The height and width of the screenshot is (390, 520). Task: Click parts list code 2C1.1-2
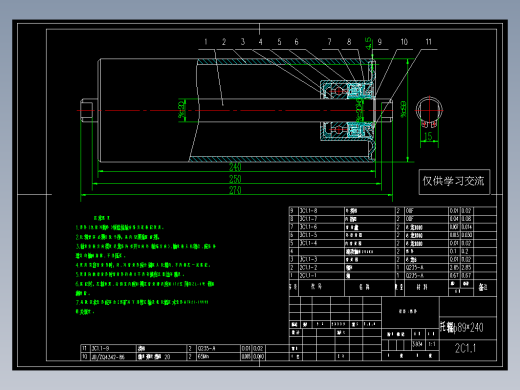tap(308, 267)
